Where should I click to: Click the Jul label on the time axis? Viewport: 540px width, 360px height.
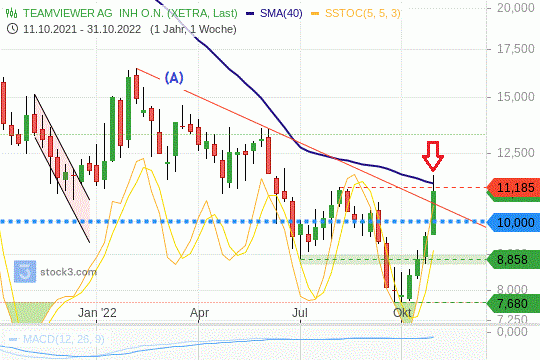[x=300, y=313]
